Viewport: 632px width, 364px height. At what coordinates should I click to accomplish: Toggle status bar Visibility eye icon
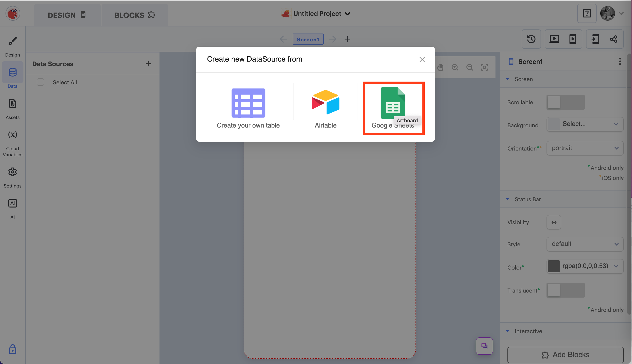pyautogui.click(x=553, y=222)
